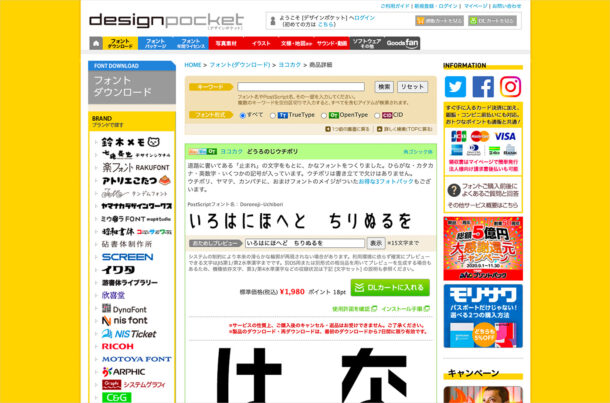
Task: Open the イワタ brand logo
Action: [x=118, y=270]
